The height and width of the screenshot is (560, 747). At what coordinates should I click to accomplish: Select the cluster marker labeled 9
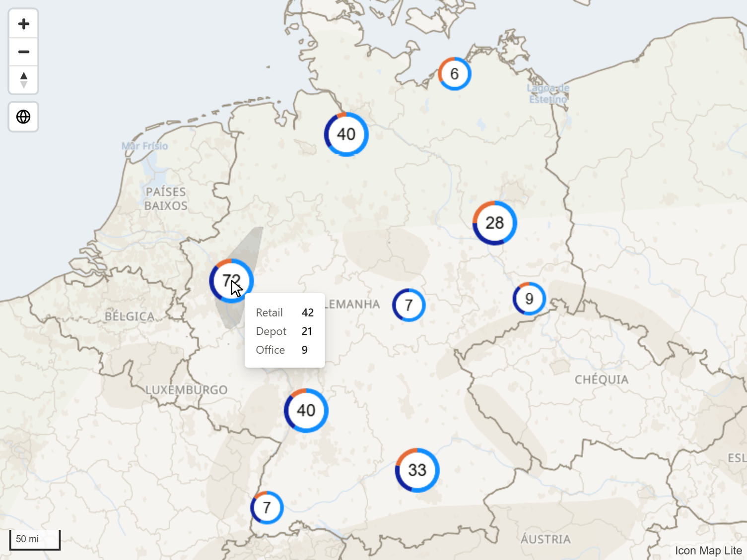(529, 299)
